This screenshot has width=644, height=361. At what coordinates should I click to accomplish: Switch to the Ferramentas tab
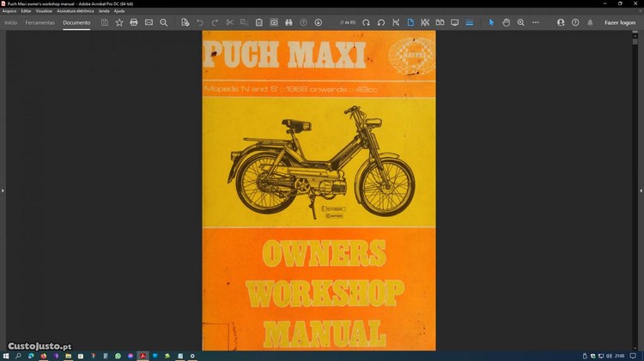[40, 22]
